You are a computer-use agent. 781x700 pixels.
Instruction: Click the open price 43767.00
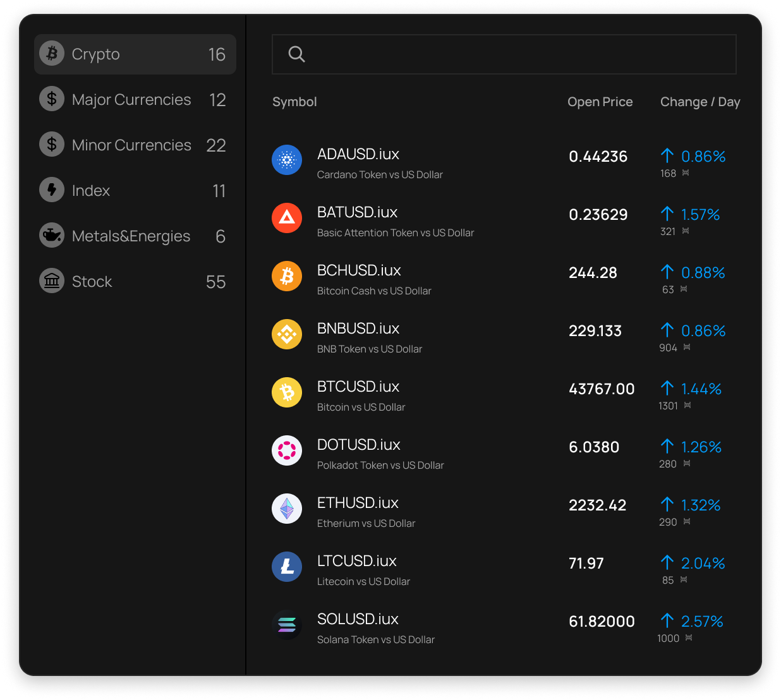(x=602, y=389)
